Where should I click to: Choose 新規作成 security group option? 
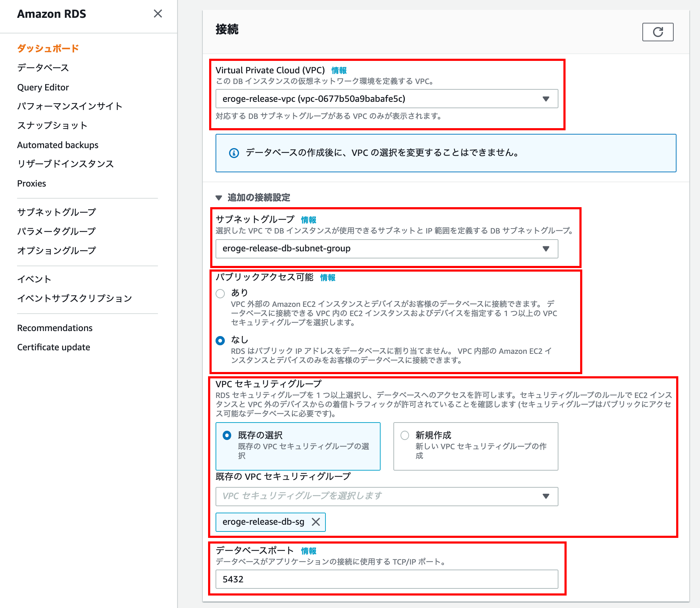(405, 435)
